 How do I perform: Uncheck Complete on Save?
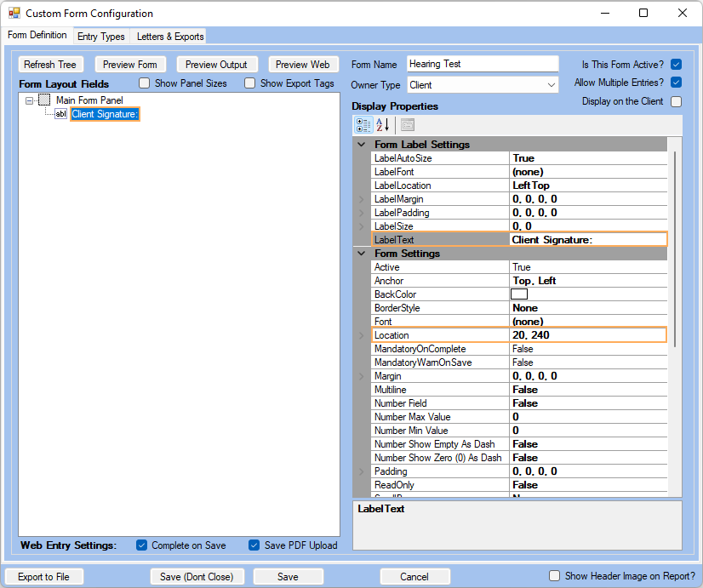(x=141, y=545)
